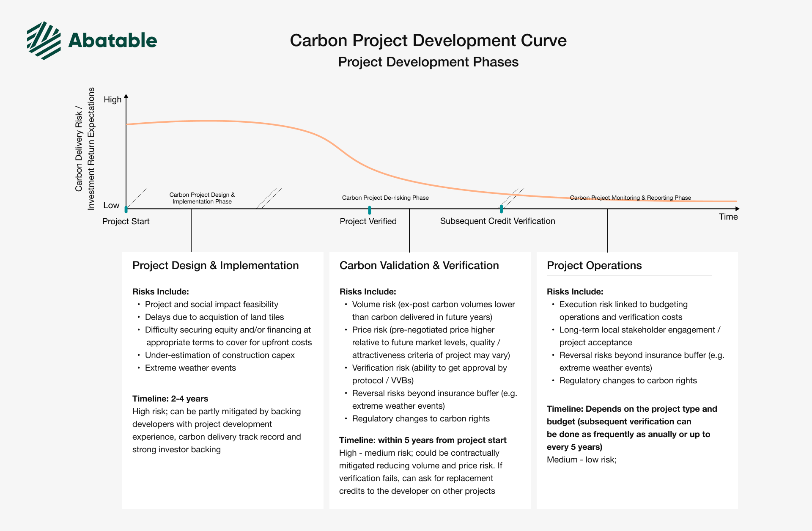Open the Carbon Project Design & Implementation Phase band
This screenshot has width=812, height=531.
tap(202, 198)
